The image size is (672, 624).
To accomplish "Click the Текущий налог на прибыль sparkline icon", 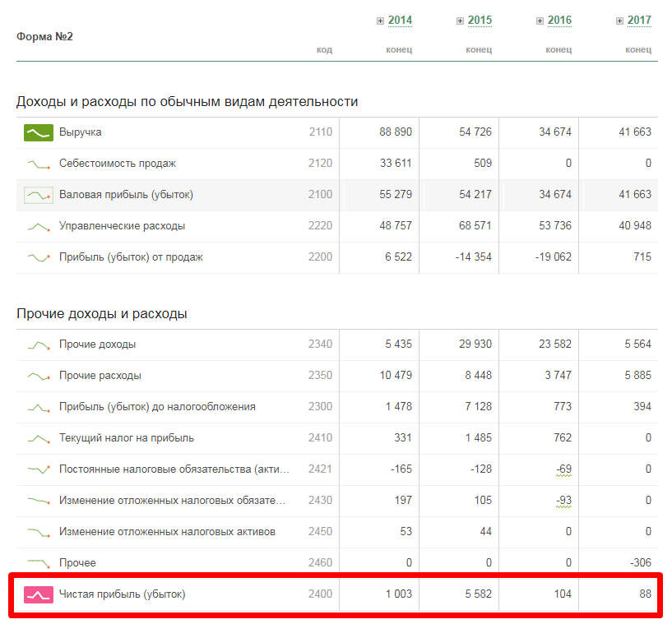I will pos(39,438).
